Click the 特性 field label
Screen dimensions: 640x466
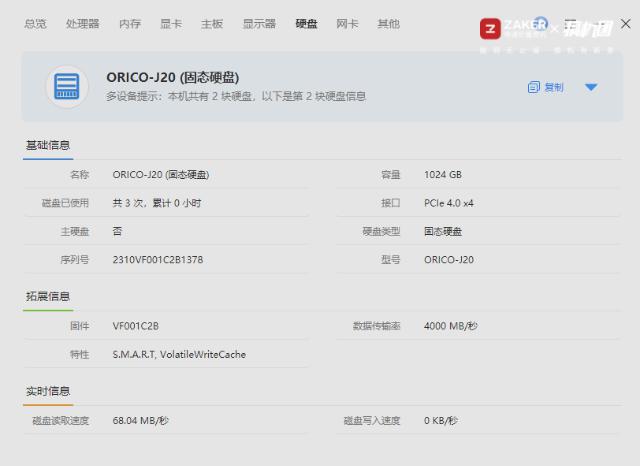[x=79, y=354]
